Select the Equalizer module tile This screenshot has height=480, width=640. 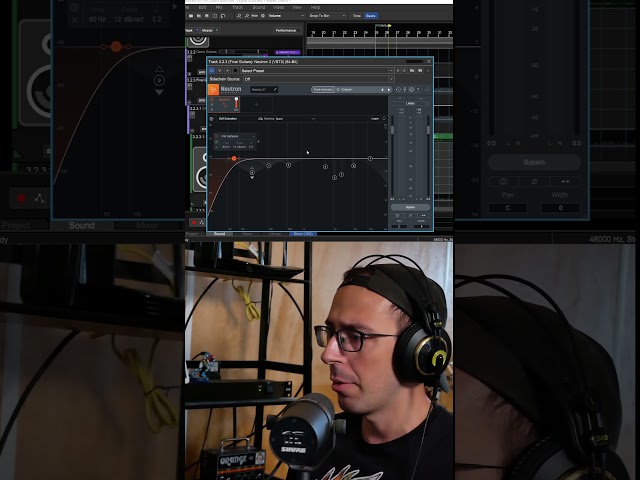click(223, 104)
